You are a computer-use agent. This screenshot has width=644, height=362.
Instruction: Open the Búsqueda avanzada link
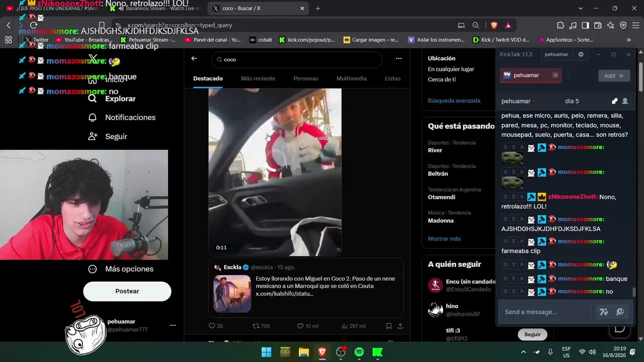coord(454,101)
